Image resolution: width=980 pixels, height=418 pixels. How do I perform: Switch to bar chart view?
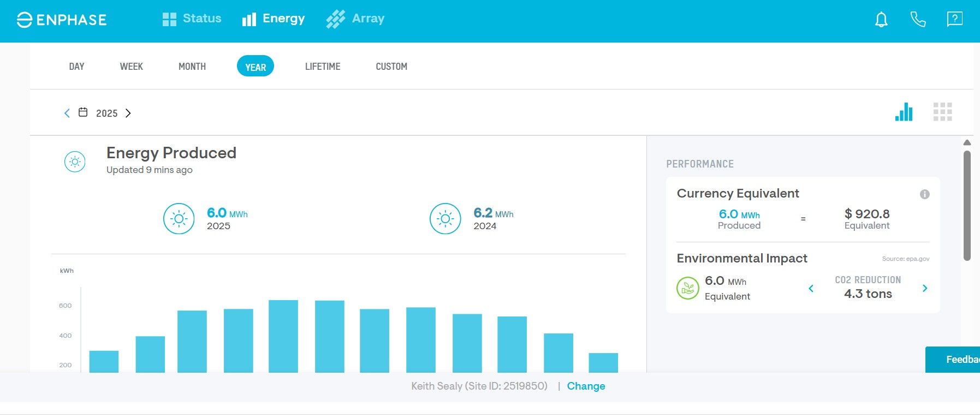pyautogui.click(x=904, y=112)
